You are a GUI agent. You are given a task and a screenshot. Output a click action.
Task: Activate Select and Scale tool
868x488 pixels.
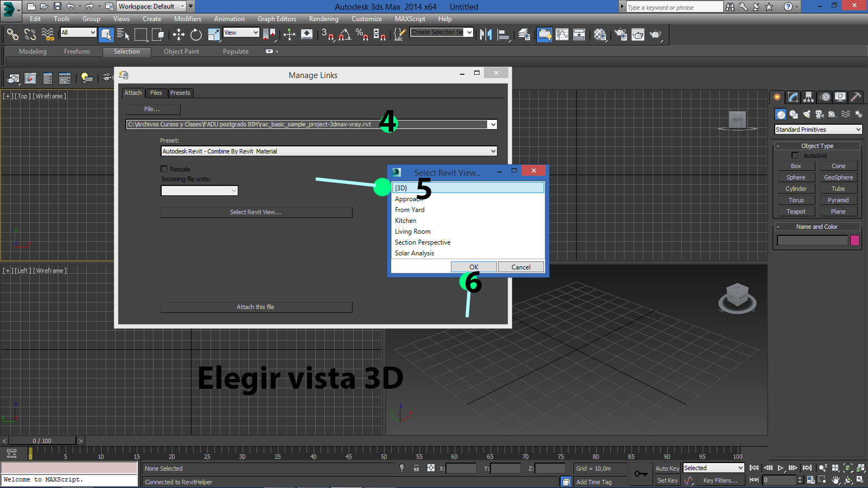point(214,35)
